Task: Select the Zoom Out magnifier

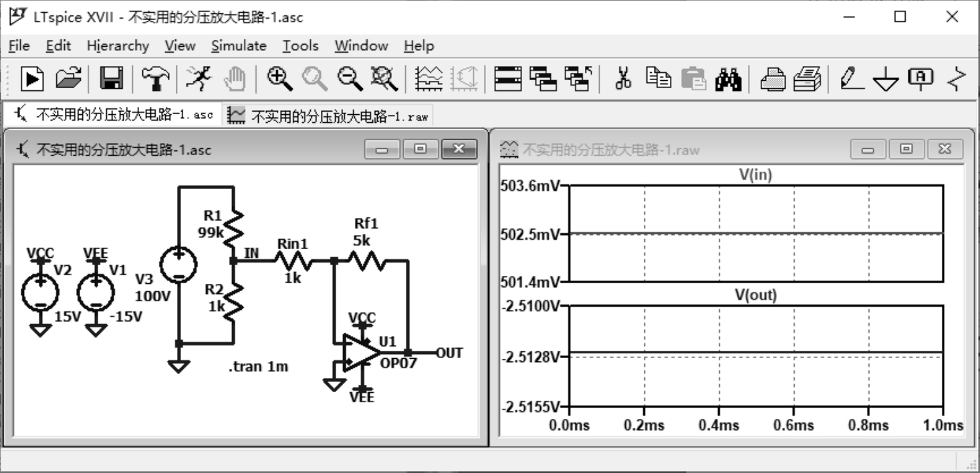Action: tap(350, 79)
